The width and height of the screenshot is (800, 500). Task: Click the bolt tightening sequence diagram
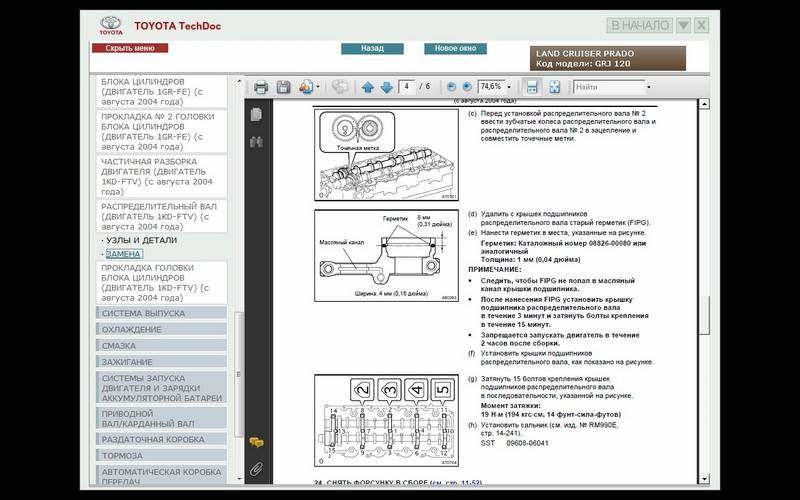386,420
